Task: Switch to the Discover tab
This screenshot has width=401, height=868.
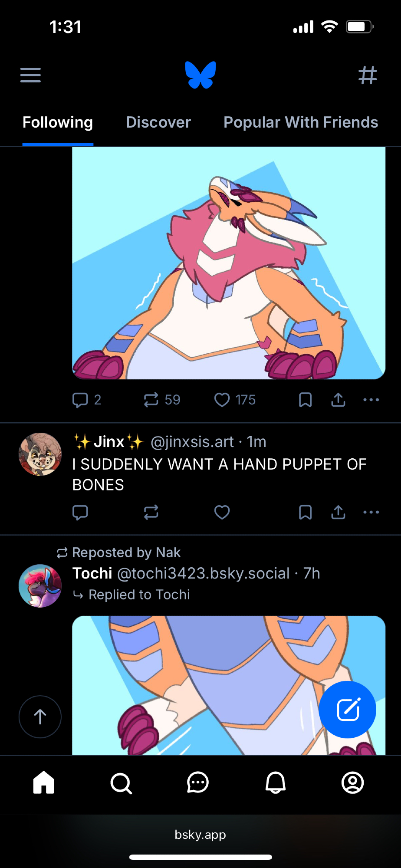Action: pos(158,122)
